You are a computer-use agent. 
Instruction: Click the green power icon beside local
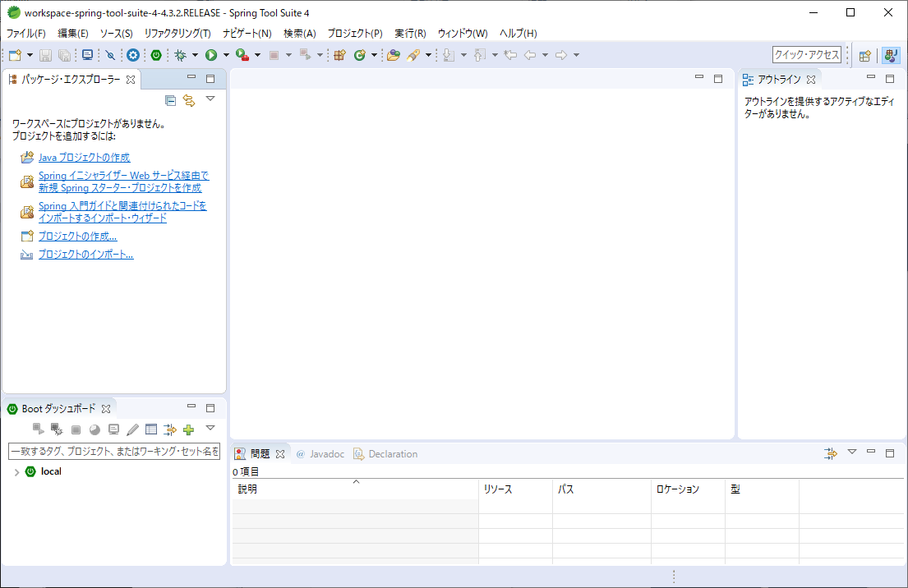(30, 471)
